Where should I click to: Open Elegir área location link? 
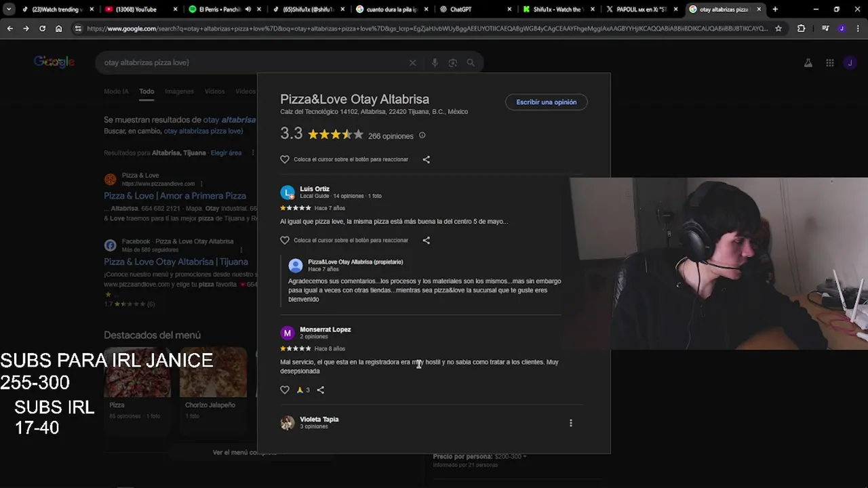(226, 153)
